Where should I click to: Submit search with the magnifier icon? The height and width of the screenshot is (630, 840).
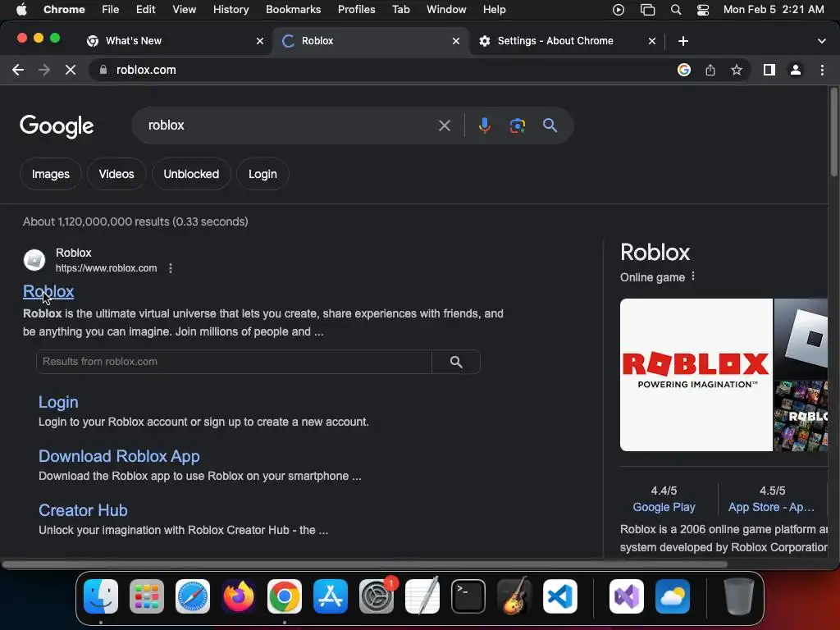(550, 126)
